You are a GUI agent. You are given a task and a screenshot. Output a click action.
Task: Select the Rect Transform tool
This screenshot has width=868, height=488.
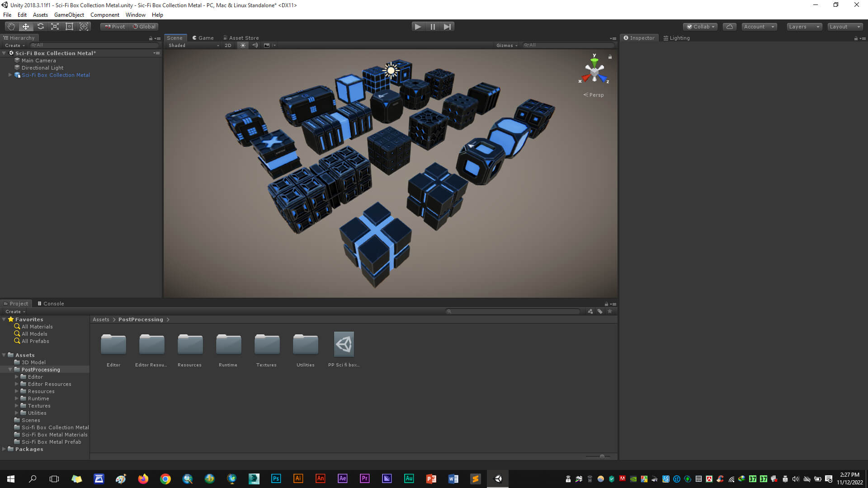coord(69,27)
